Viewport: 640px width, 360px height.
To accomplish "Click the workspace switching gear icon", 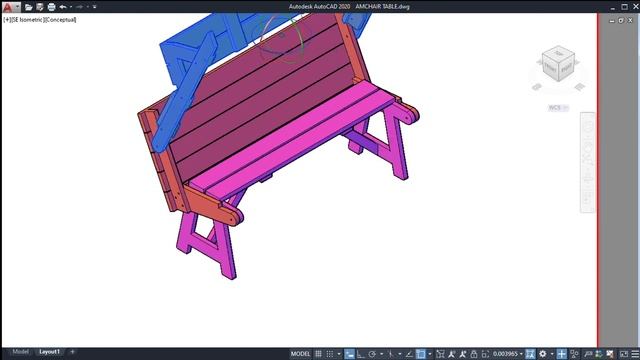I will coord(542,354).
